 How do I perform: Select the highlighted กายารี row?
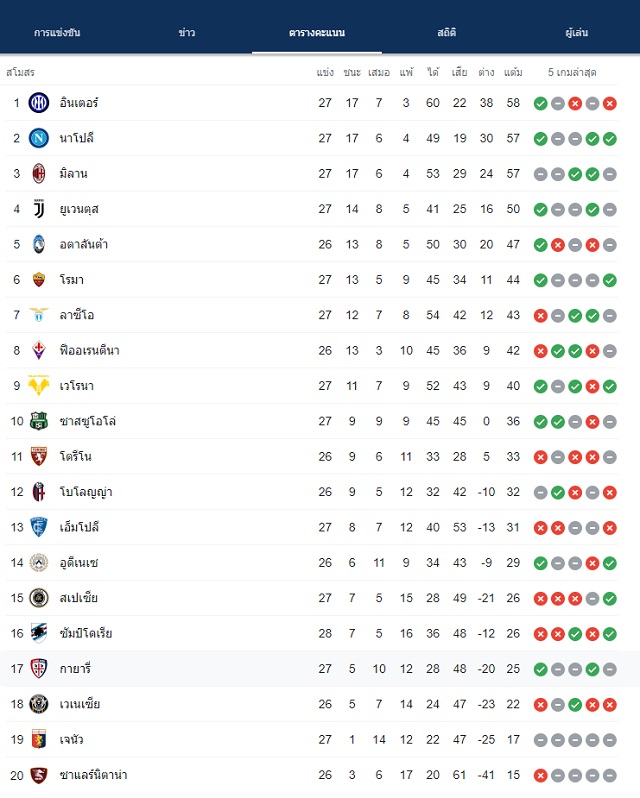tap(320, 669)
